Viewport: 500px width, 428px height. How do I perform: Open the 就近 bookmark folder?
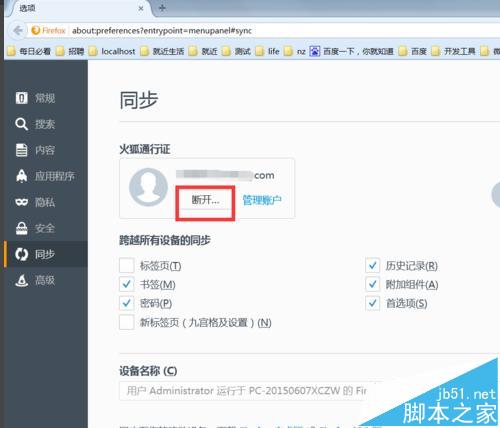point(203,51)
